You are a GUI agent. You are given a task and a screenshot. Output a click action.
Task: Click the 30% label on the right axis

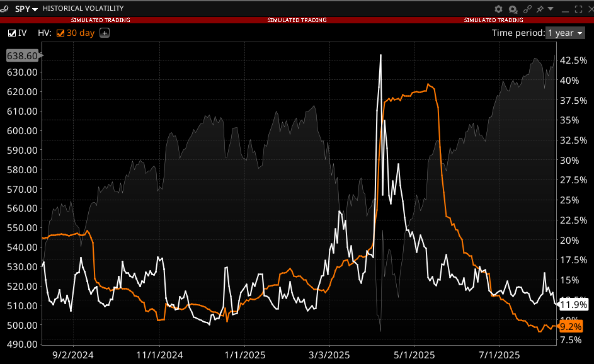click(569, 161)
